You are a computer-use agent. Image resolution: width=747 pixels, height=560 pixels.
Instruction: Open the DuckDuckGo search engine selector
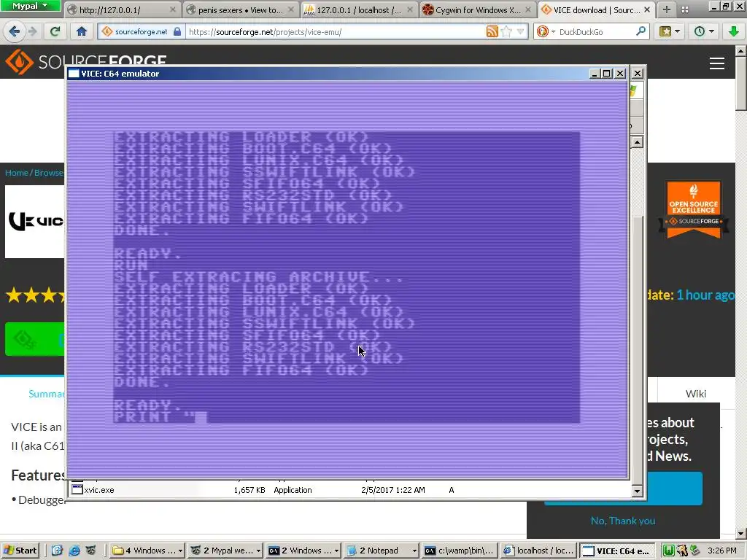point(546,32)
